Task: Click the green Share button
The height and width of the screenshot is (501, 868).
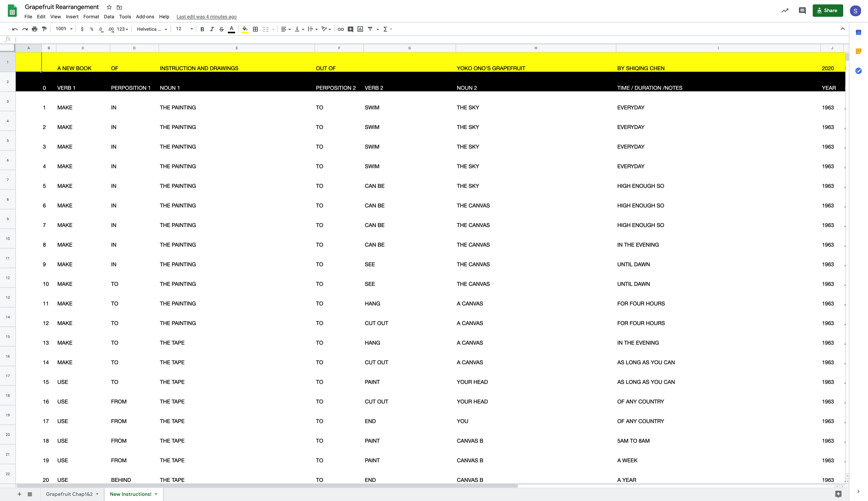Action: tap(827, 11)
